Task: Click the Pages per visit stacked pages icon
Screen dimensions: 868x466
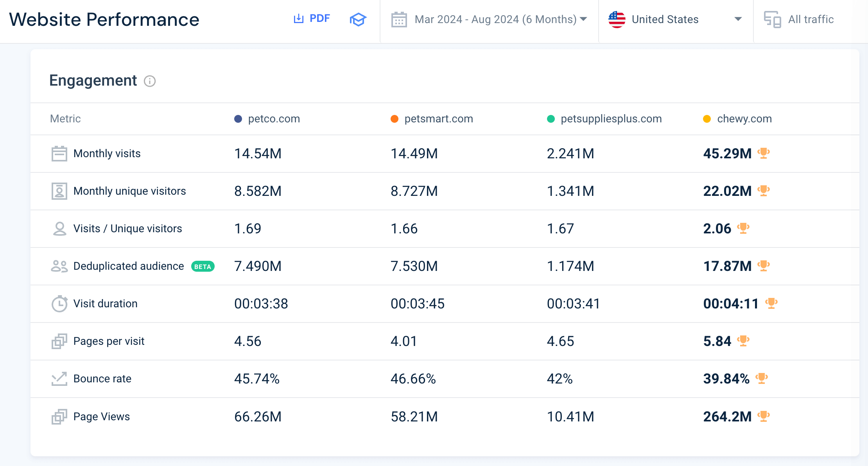Action: click(x=59, y=341)
